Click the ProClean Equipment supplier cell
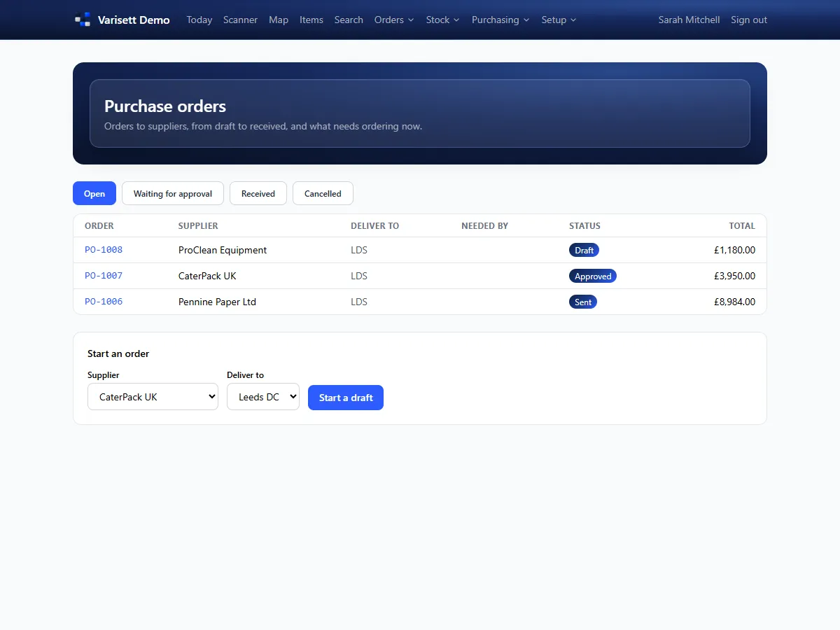 223,250
